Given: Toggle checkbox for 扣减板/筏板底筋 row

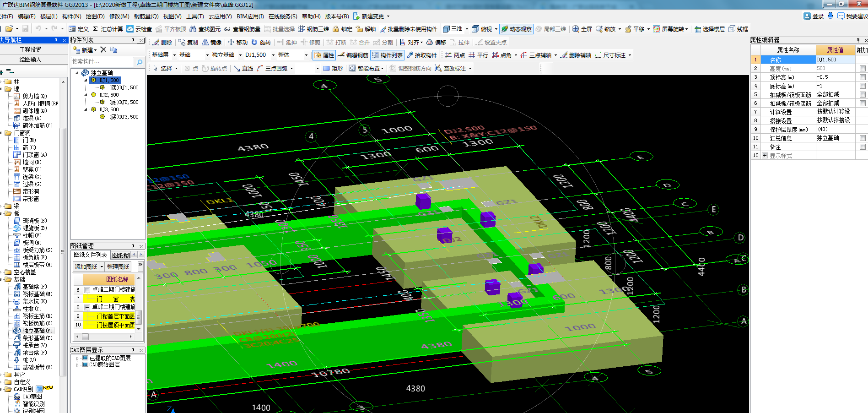Looking at the screenshot, I should [x=863, y=103].
